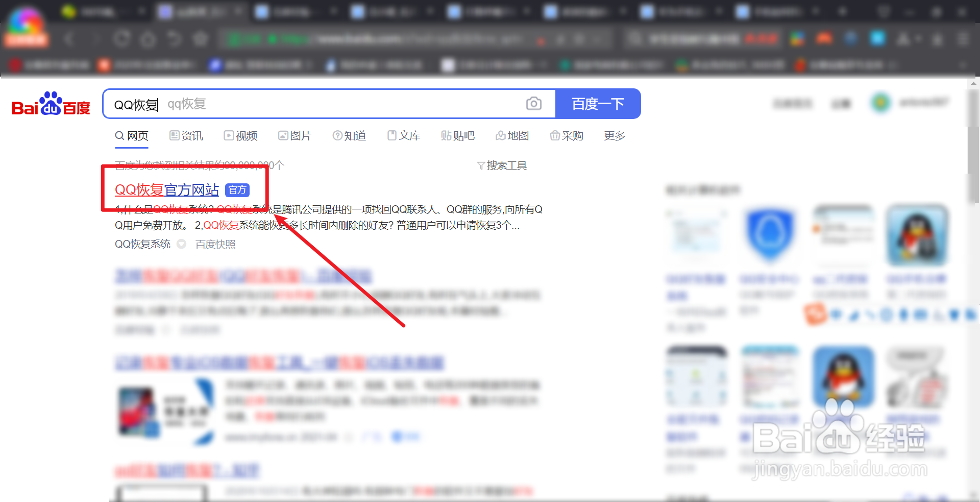Open the QQ恢复官方网站 result link
980x502 pixels.
point(167,190)
